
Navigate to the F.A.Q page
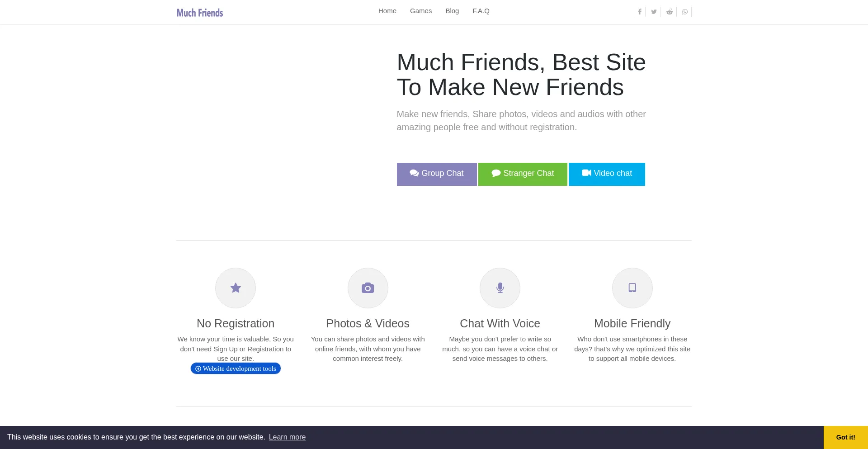coord(481,11)
